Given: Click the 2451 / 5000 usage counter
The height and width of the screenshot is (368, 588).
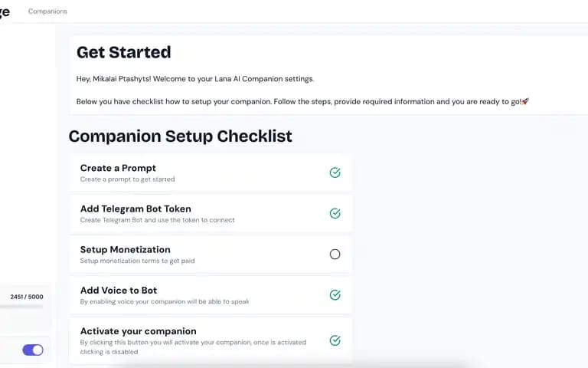Looking at the screenshot, I should 27,297.
